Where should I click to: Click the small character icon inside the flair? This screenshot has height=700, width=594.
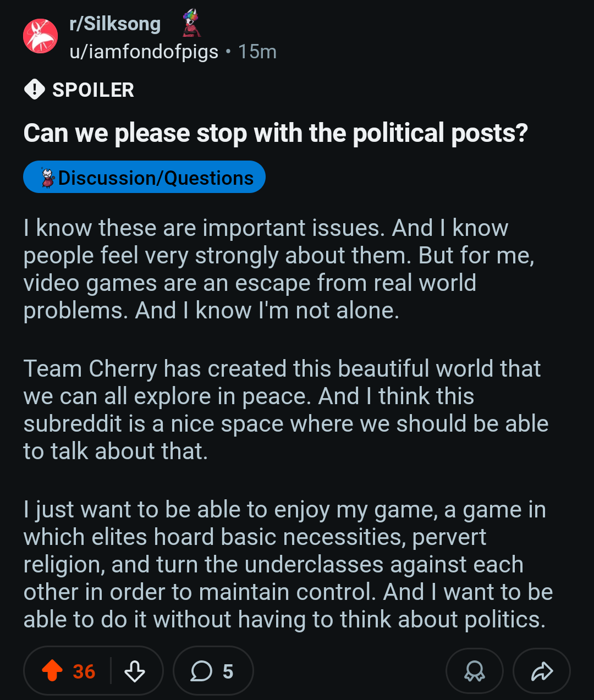click(x=48, y=178)
